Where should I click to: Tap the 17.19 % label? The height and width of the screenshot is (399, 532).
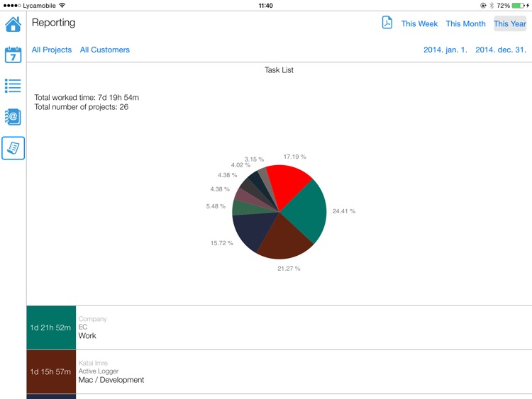coord(294,157)
